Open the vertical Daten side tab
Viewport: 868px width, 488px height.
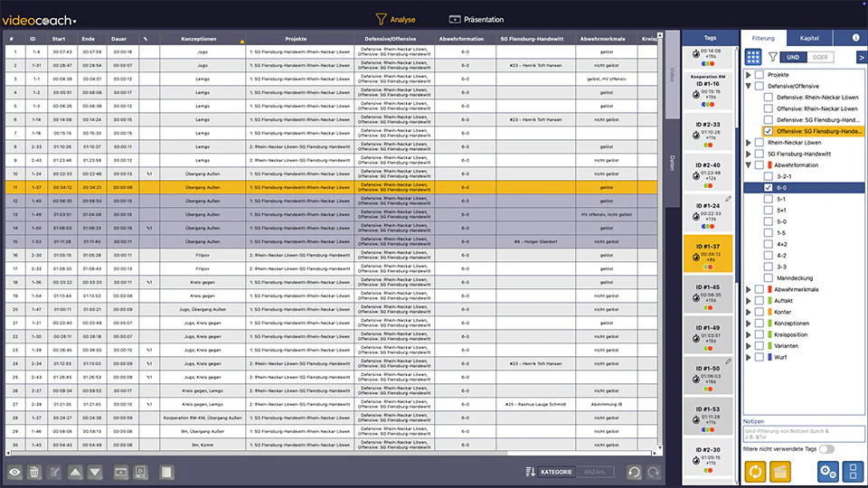coord(673,164)
